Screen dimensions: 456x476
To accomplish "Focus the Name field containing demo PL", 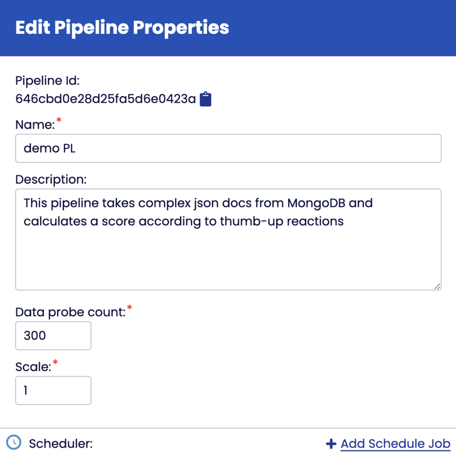I will pos(228,148).
